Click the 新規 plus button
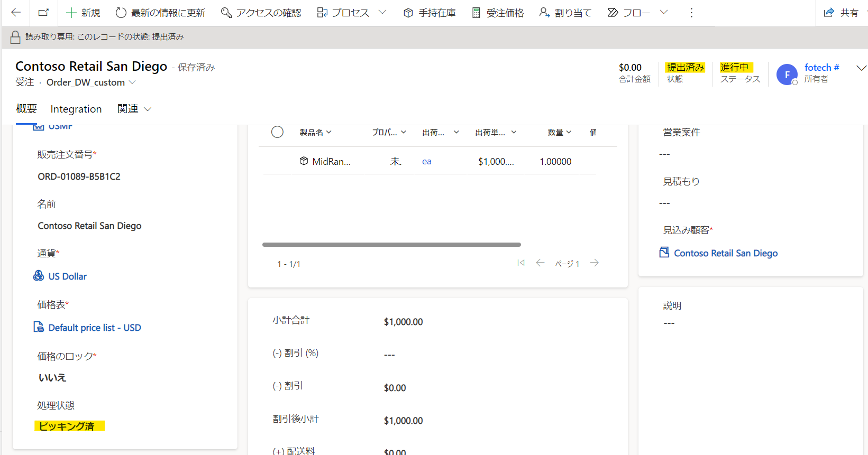The width and height of the screenshot is (868, 455). tap(83, 13)
